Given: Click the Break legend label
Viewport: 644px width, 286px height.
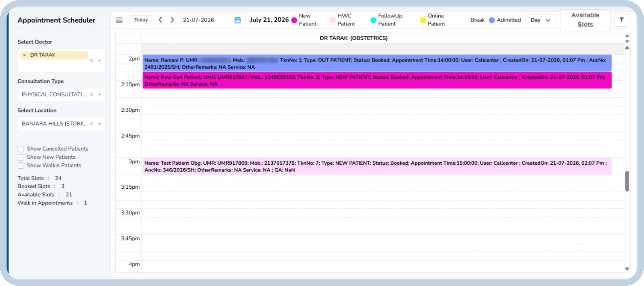Looking at the screenshot, I should [x=477, y=20].
